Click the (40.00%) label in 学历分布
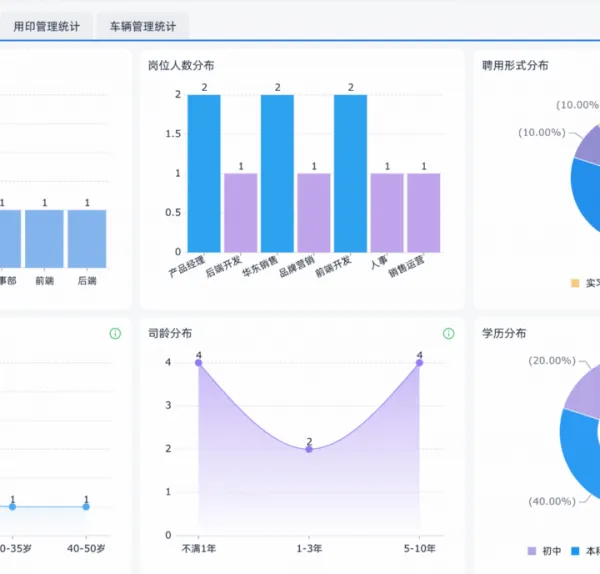The width and height of the screenshot is (600, 574). [552, 501]
